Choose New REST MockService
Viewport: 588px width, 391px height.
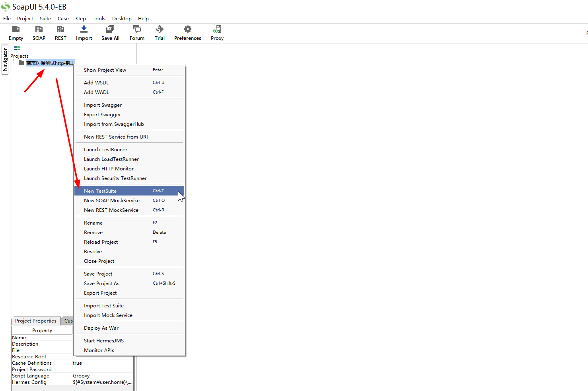[x=129, y=210]
